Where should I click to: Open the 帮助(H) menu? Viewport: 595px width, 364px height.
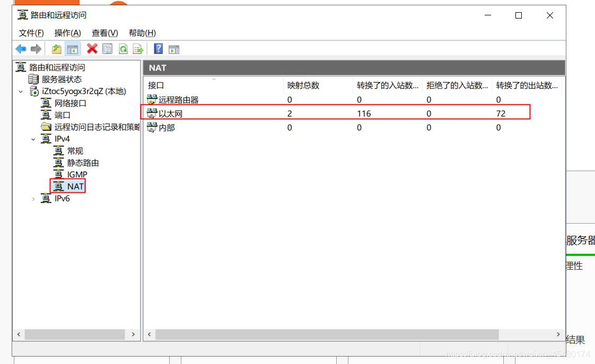(142, 33)
